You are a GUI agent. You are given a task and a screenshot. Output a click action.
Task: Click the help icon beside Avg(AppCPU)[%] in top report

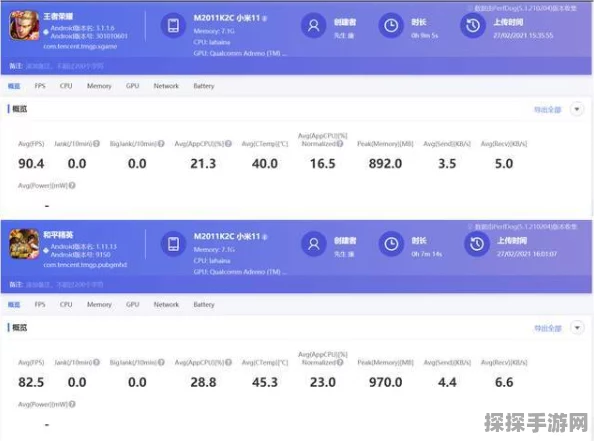[x=228, y=144]
